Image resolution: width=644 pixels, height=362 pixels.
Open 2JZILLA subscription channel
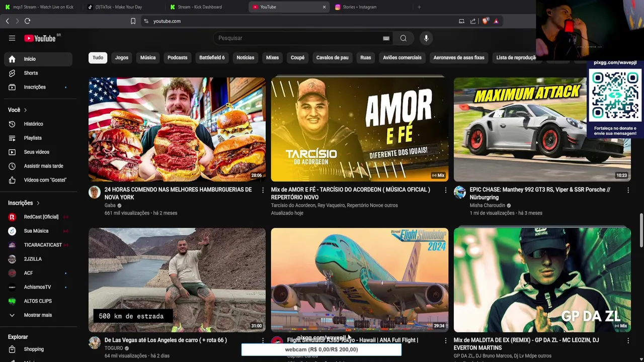click(x=38, y=259)
